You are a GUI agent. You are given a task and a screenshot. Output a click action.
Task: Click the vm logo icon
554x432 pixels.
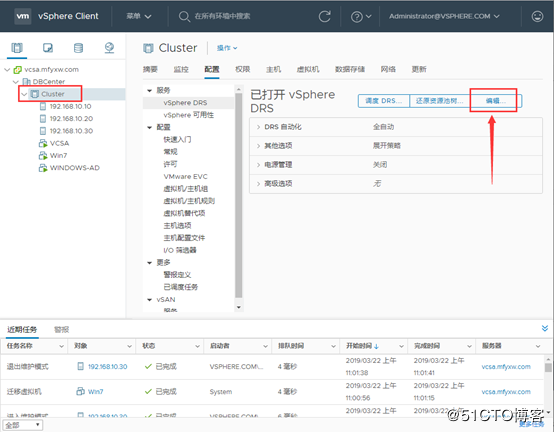coord(23,16)
